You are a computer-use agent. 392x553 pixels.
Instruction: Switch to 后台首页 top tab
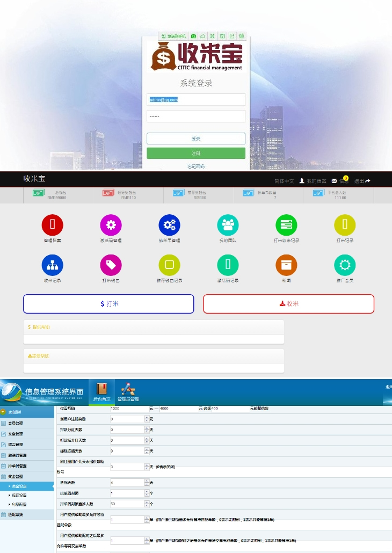101,391
